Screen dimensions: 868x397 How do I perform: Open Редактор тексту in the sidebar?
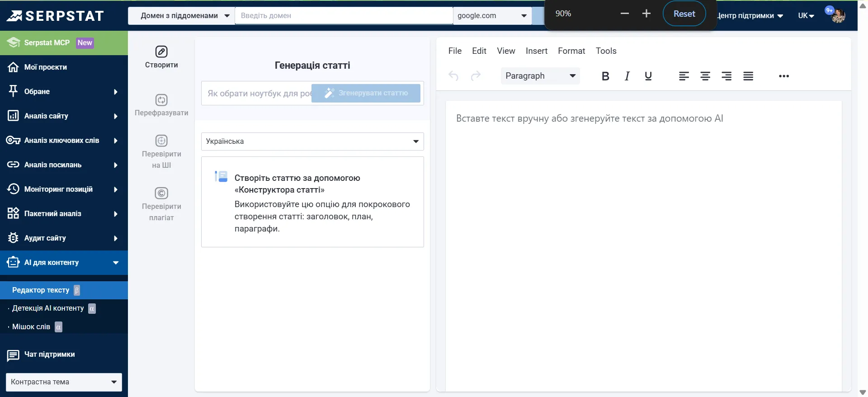pyautogui.click(x=64, y=290)
